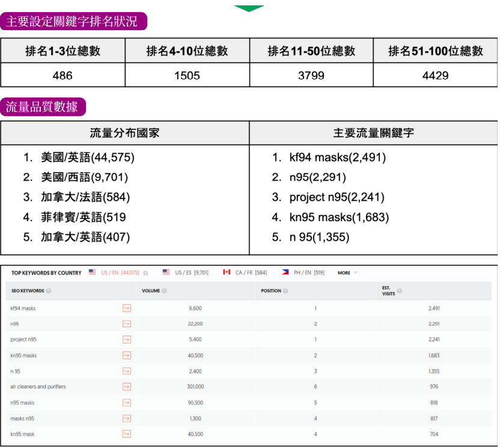The image size is (500, 448).
Task: Click the arrow icon next to air cleaners and purifiers
Action: pos(126,387)
